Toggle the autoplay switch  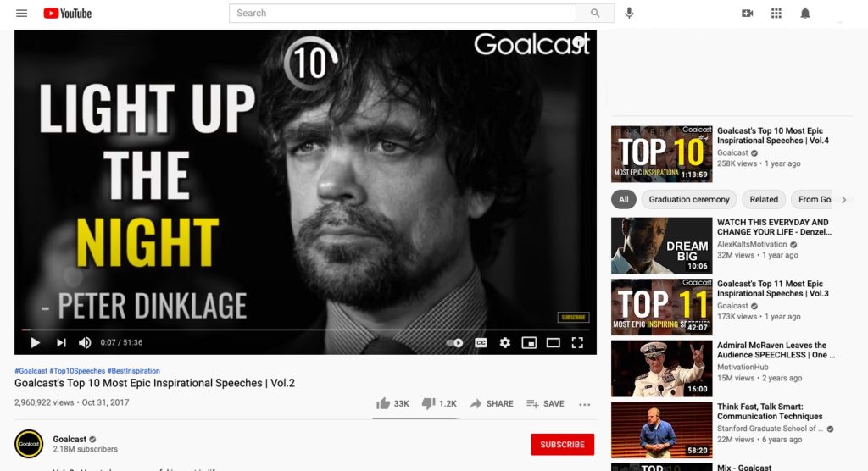pyautogui.click(x=455, y=342)
